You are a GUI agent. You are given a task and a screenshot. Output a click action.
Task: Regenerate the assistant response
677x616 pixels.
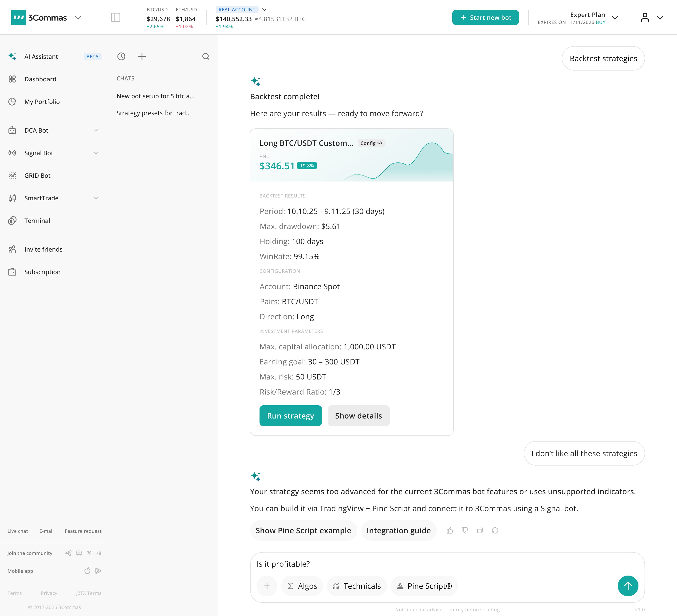pyautogui.click(x=495, y=530)
